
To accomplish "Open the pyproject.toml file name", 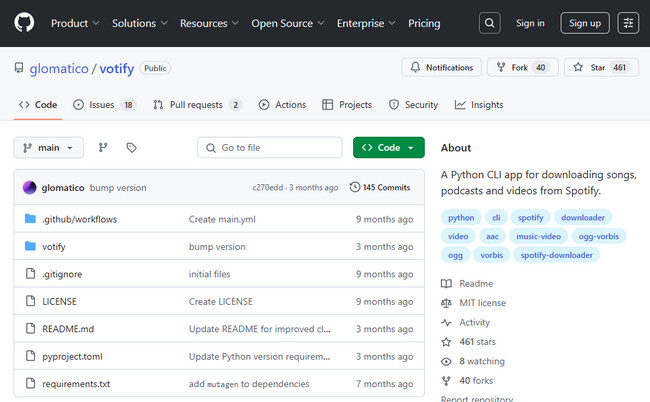I will 72,356.
